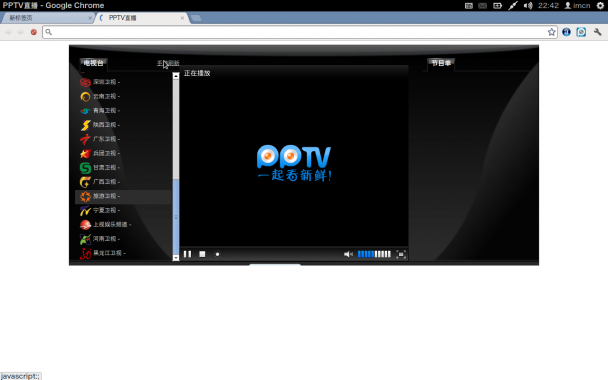Switch to the 节目单 tab

pyautogui.click(x=441, y=63)
